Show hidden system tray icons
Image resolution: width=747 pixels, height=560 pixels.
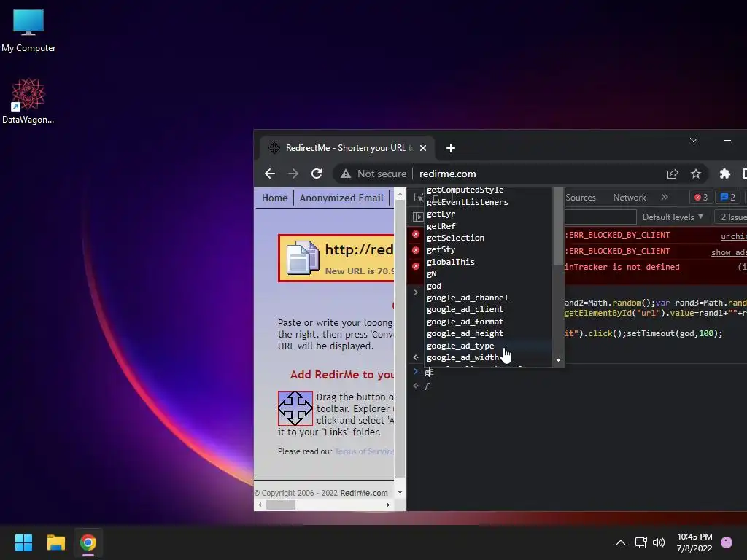tap(620, 542)
